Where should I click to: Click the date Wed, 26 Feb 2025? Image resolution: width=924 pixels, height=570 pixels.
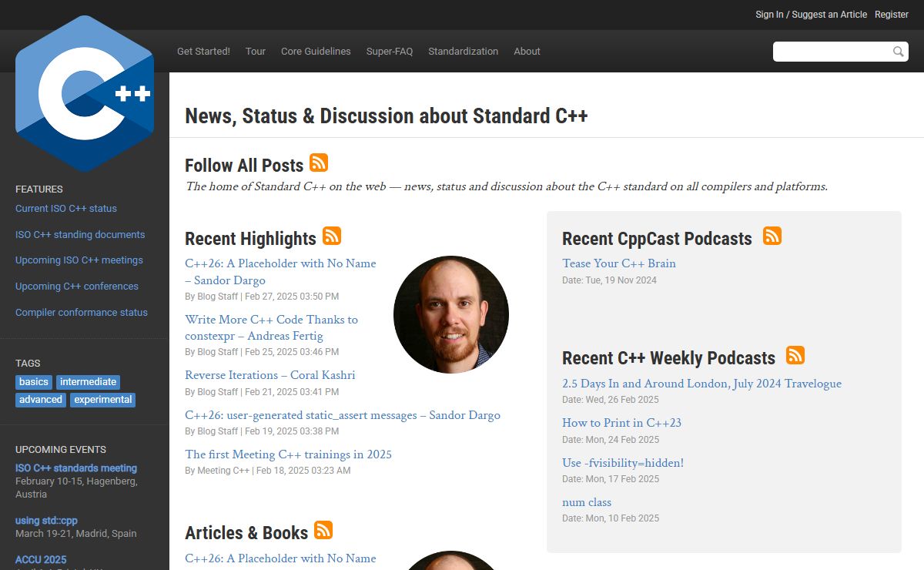(622, 400)
